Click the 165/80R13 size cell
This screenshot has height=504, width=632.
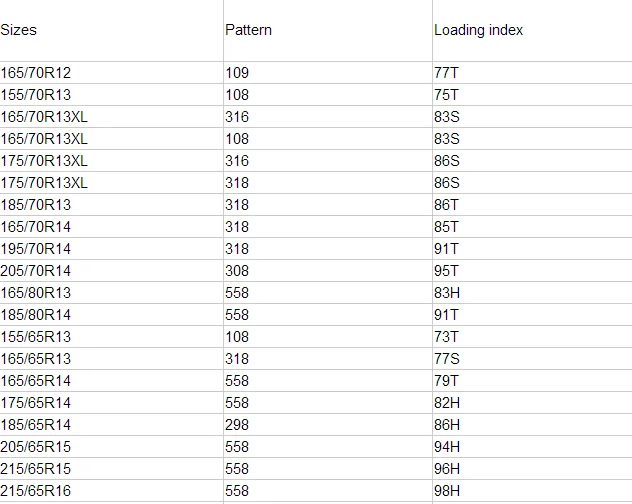[x=36, y=293]
